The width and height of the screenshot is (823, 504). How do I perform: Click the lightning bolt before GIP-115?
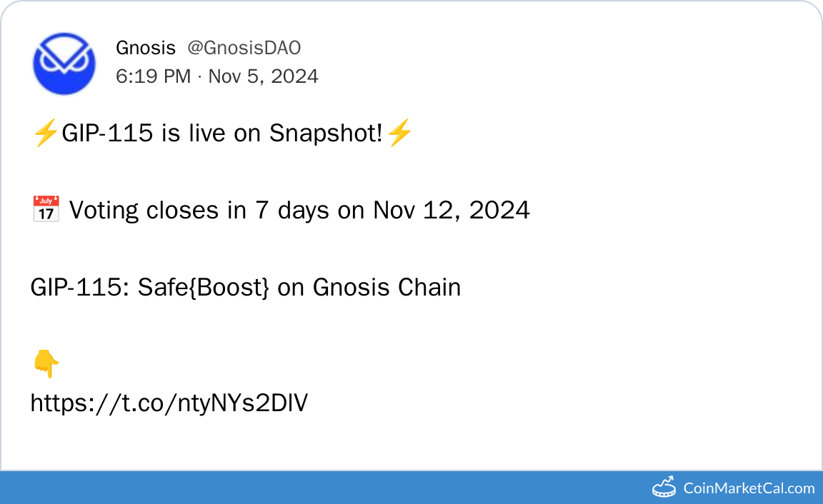pyautogui.click(x=46, y=133)
